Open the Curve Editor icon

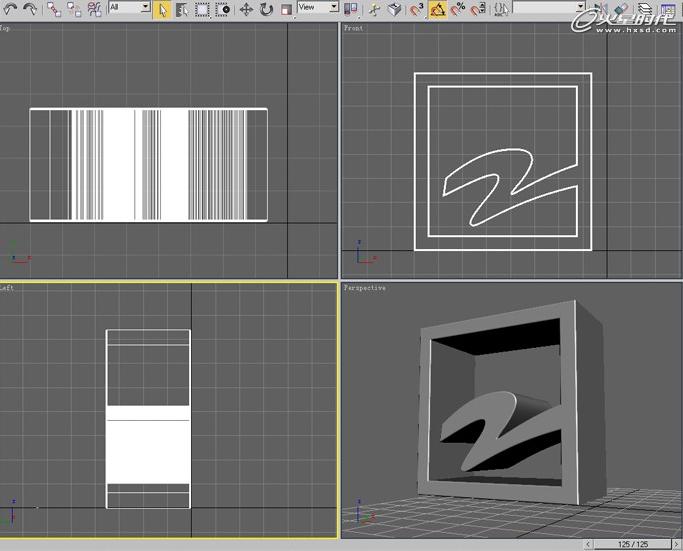668,9
